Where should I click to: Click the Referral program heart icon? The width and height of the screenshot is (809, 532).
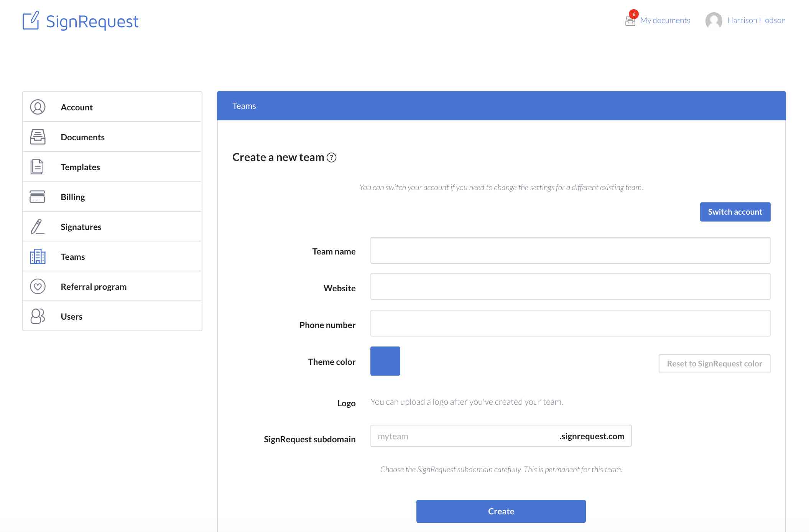point(38,286)
